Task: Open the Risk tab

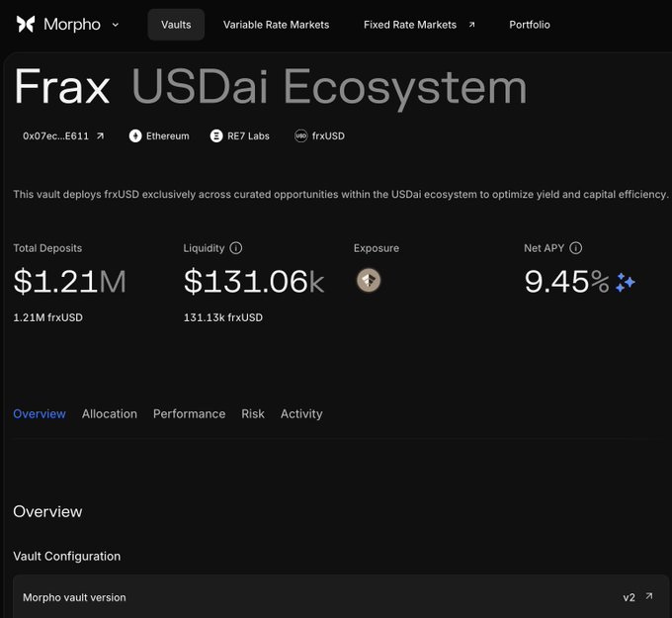Action: click(x=253, y=414)
